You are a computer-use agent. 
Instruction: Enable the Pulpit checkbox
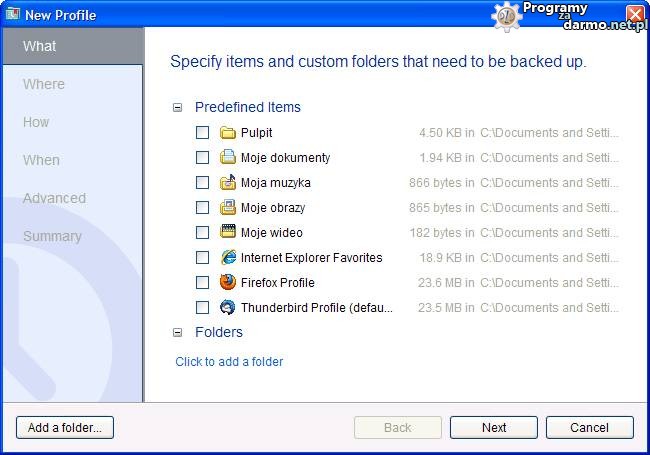[203, 133]
